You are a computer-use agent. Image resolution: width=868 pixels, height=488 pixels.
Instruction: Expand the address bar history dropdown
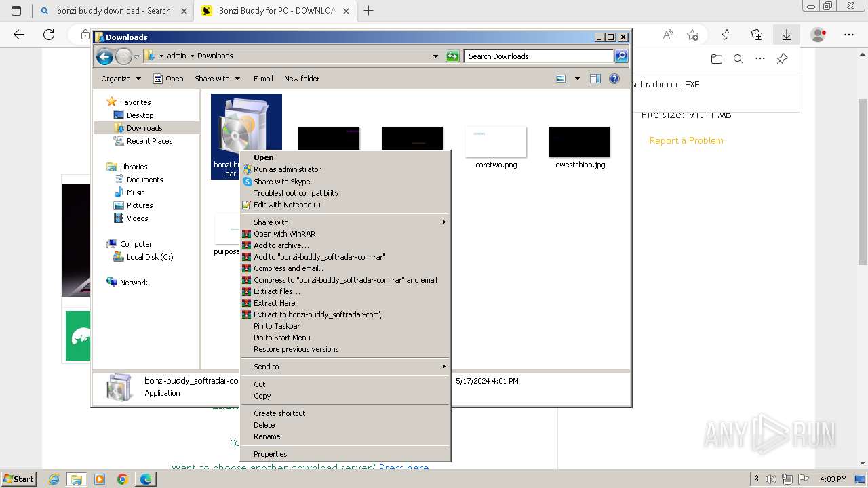(x=435, y=56)
